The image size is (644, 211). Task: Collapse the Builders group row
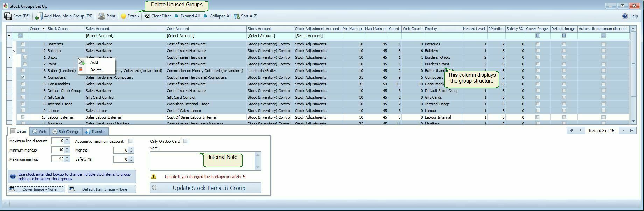(x=14, y=51)
